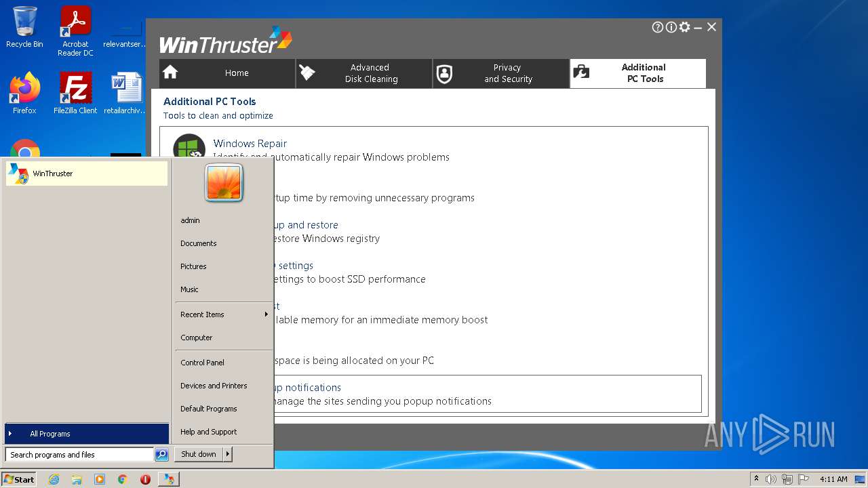This screenshot has height=488, width=868.
Task: Expand All Programs list
Action: tap(87, 434)
